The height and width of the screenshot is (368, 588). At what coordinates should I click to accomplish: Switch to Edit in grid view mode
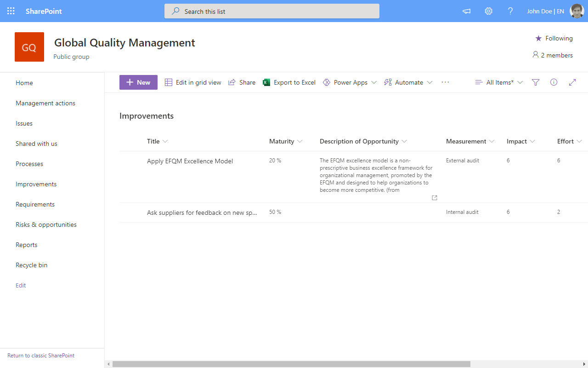(193, 82)
